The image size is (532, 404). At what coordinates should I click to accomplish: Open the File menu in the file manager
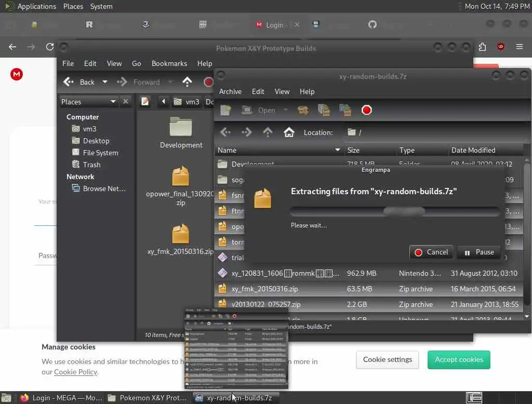(68, 63)
